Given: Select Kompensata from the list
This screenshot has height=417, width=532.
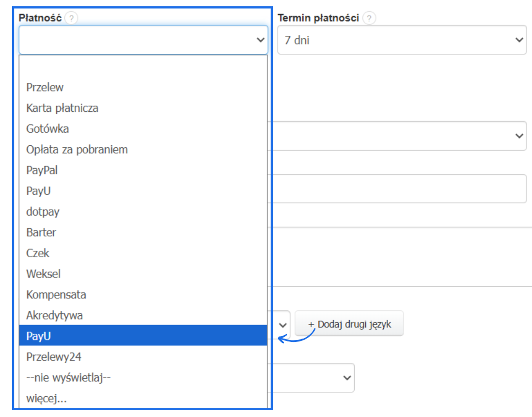Looking at the screenshot, I should (56, 294).
